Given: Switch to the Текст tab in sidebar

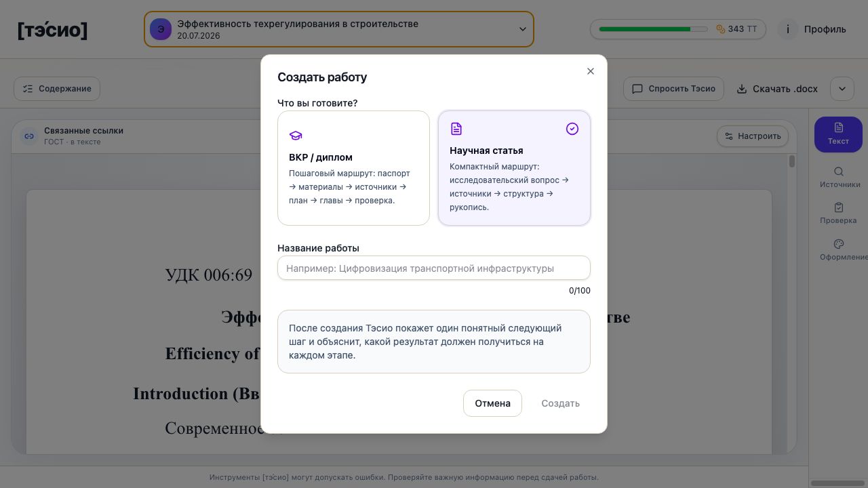Looking at the screenshot, I should (x=838, y=134).
